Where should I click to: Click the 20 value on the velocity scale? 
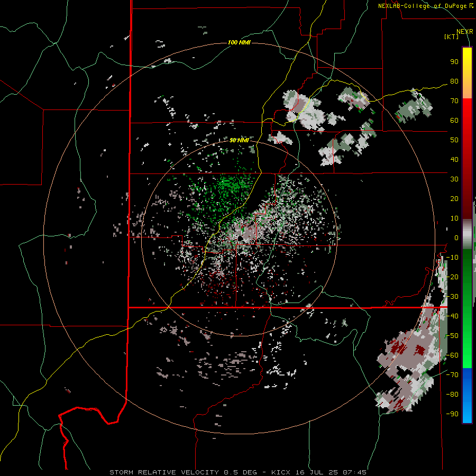[454, 198]
